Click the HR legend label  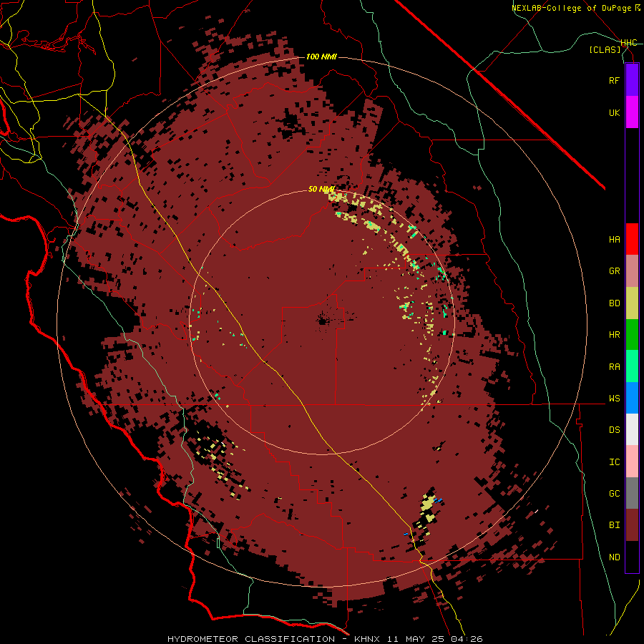[614, 335]
